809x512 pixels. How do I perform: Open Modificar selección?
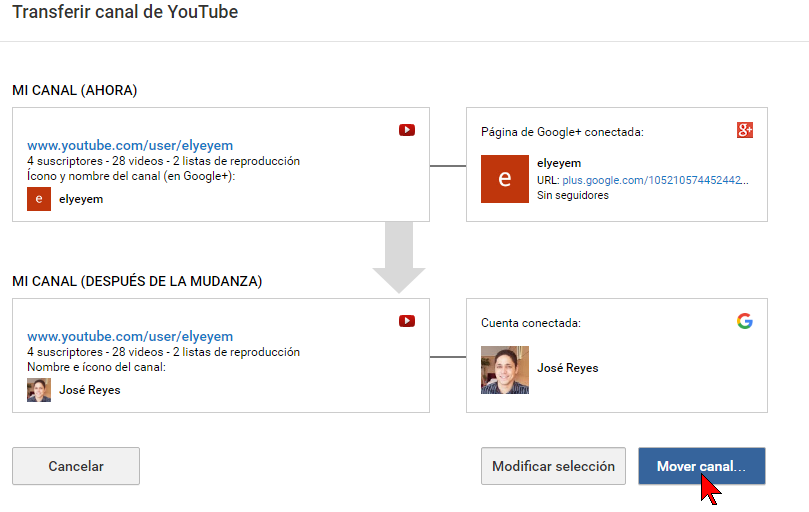[x=553, y=466]
